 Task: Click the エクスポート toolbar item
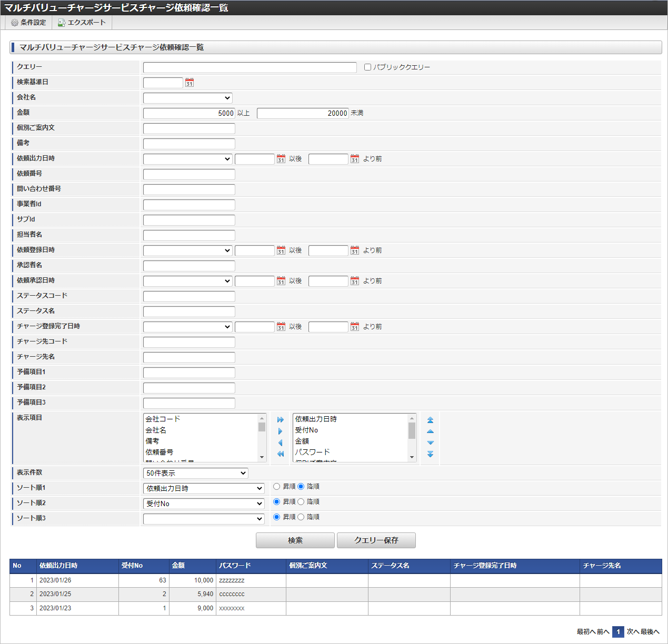[82, 23]
